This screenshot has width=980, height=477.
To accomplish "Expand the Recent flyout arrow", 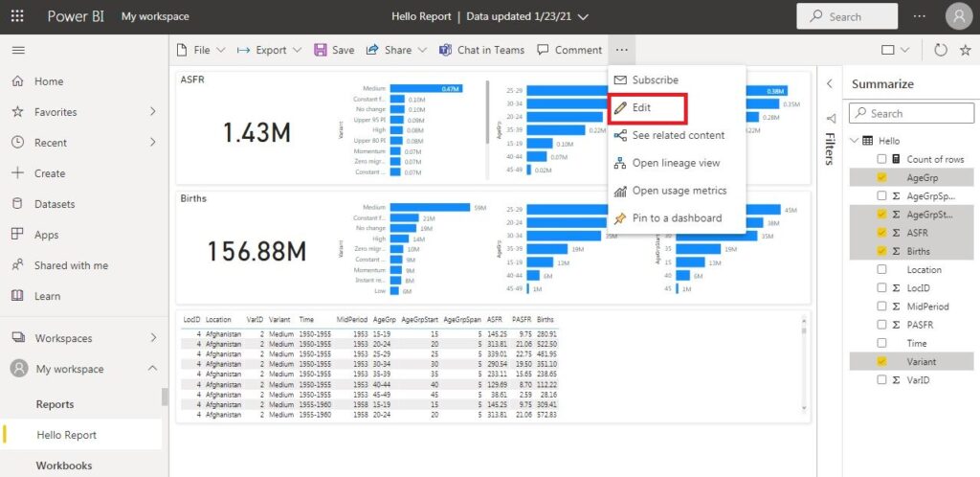I will 152,143.
